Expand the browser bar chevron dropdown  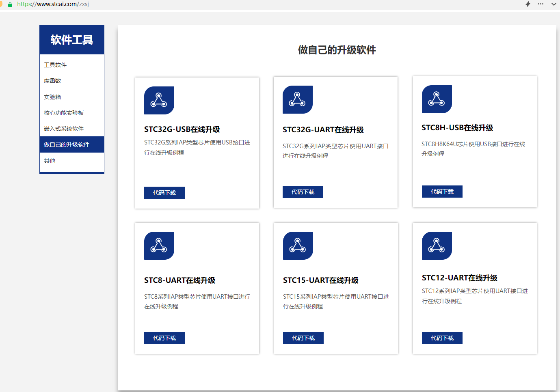click(554, 4)
